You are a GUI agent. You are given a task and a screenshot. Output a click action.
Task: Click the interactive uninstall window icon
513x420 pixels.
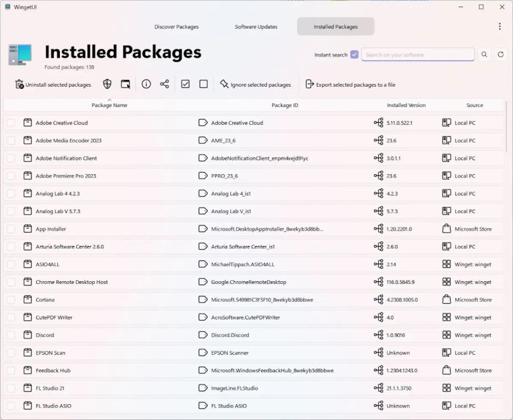point(126,84)
